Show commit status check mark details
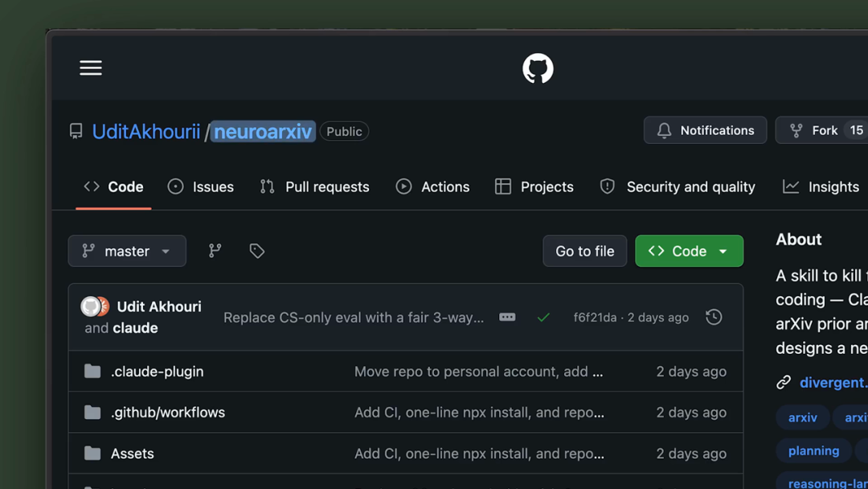Image resolution: width=868 pixels, height=489 pixels. pos(543,318)
